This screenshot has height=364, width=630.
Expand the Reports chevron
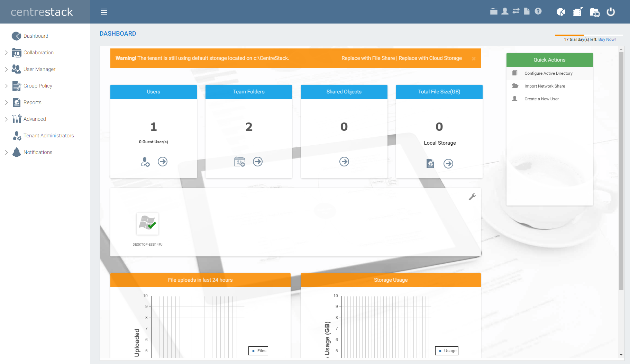[6, 102]
